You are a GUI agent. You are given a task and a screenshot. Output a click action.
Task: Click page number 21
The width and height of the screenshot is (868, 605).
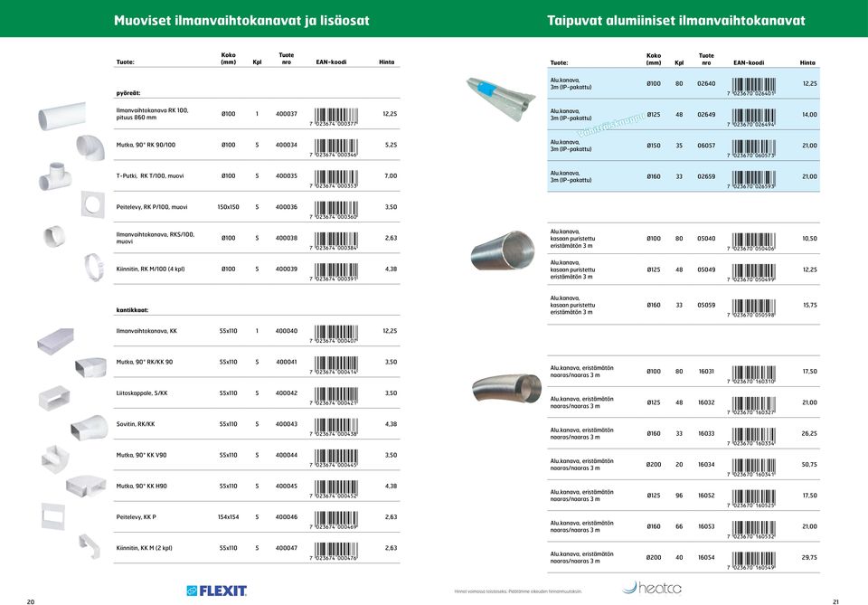point(835,601)
